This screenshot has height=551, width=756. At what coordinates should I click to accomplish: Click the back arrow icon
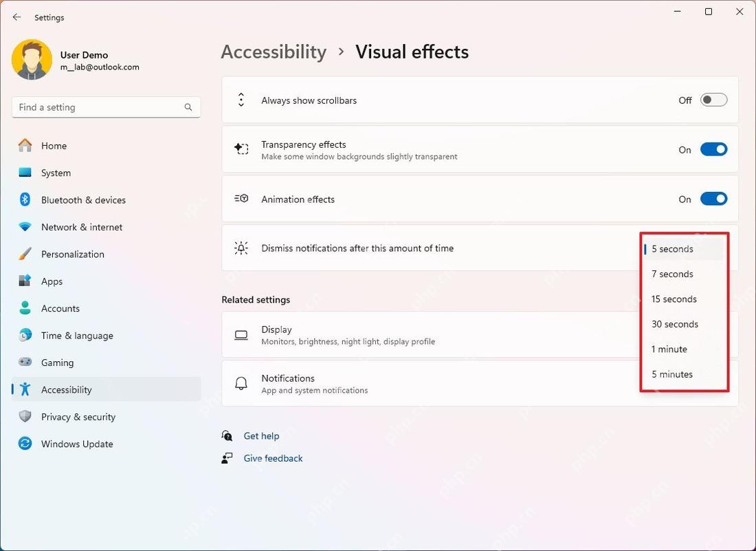17,17
